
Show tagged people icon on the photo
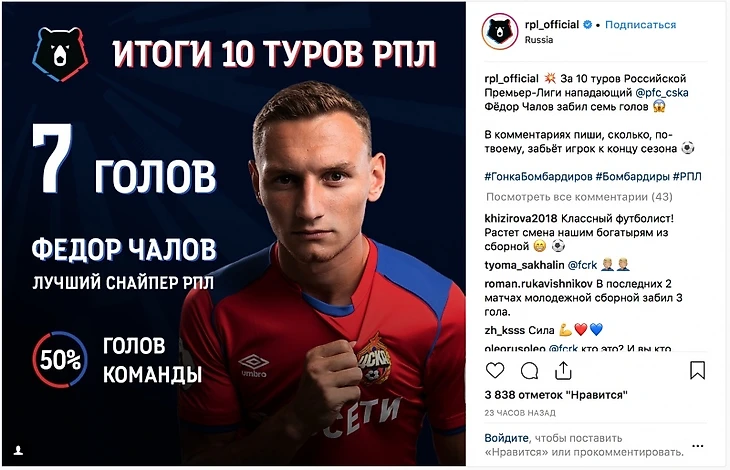coord(18,450)
